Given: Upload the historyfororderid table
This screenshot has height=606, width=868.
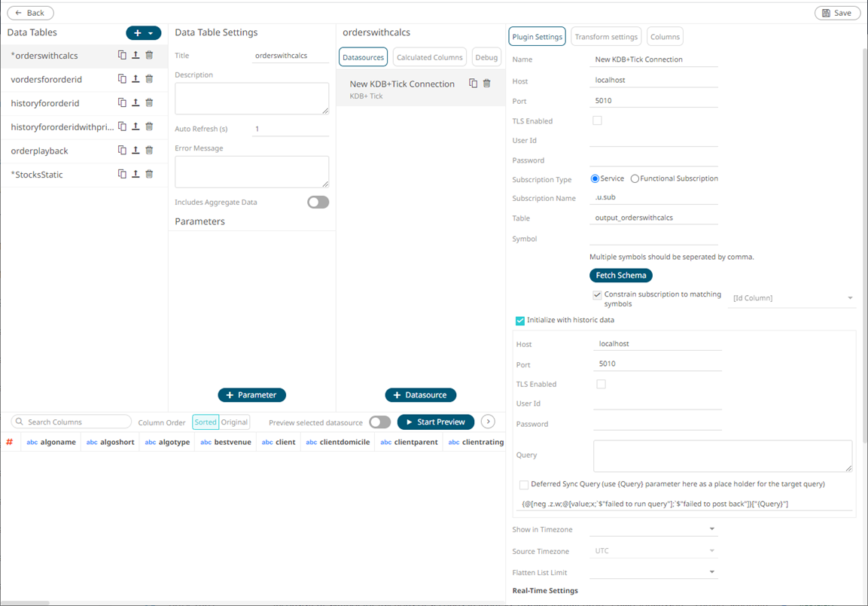Looking at the screenshot, I should click(x=135, y=102).
